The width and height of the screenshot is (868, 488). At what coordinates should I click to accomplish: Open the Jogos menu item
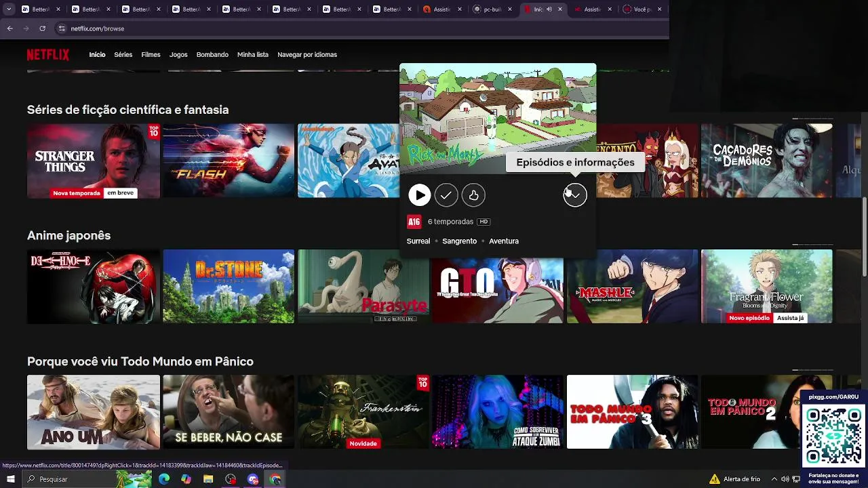click(x=178, y=55)
